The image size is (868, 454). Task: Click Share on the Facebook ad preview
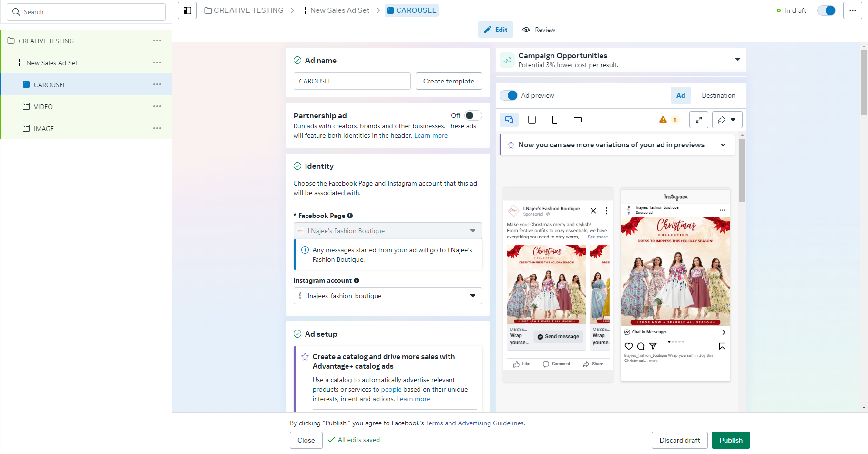click(593, 364)
